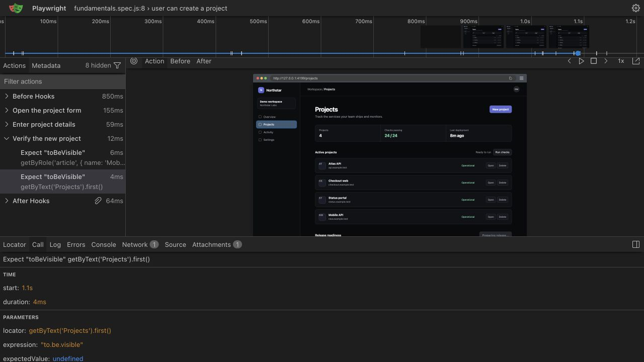Activate the pick locator target icon
This screenshot has width=644, height=362.
click(134, 61)
